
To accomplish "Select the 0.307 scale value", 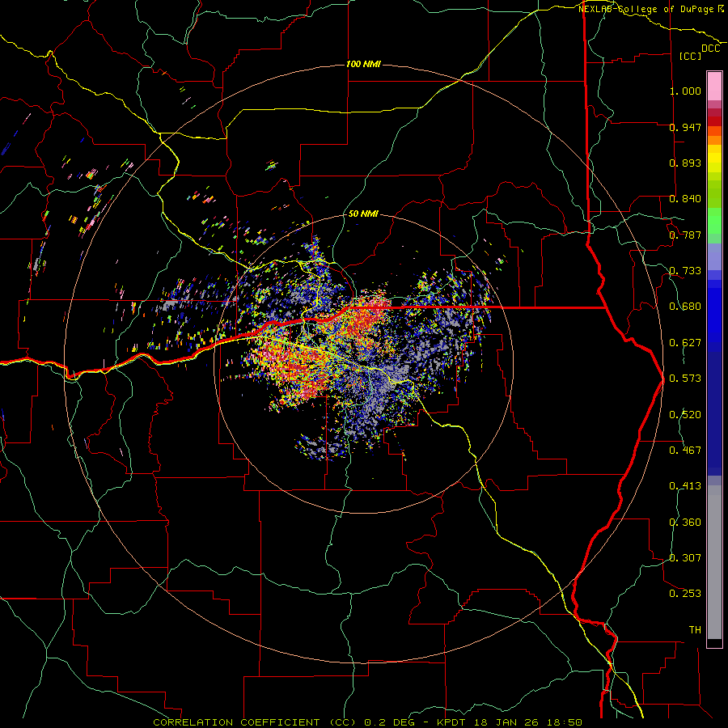I will click(x=685, y=557).
